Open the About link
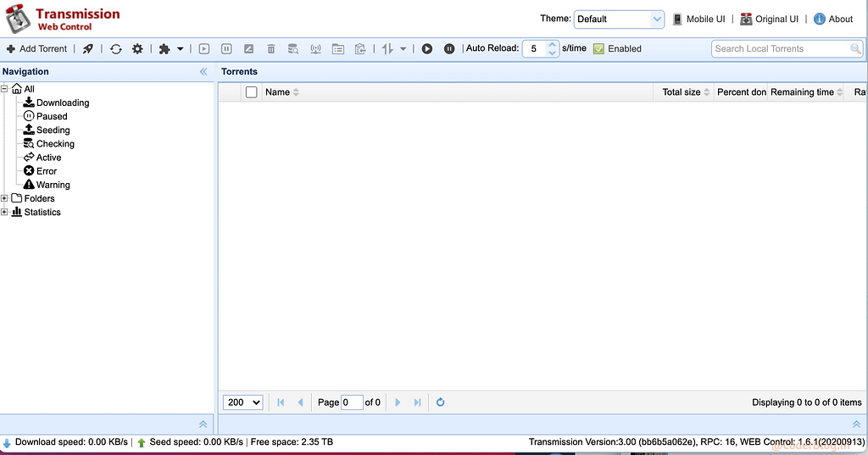868x455 pixels. point(833,19)
